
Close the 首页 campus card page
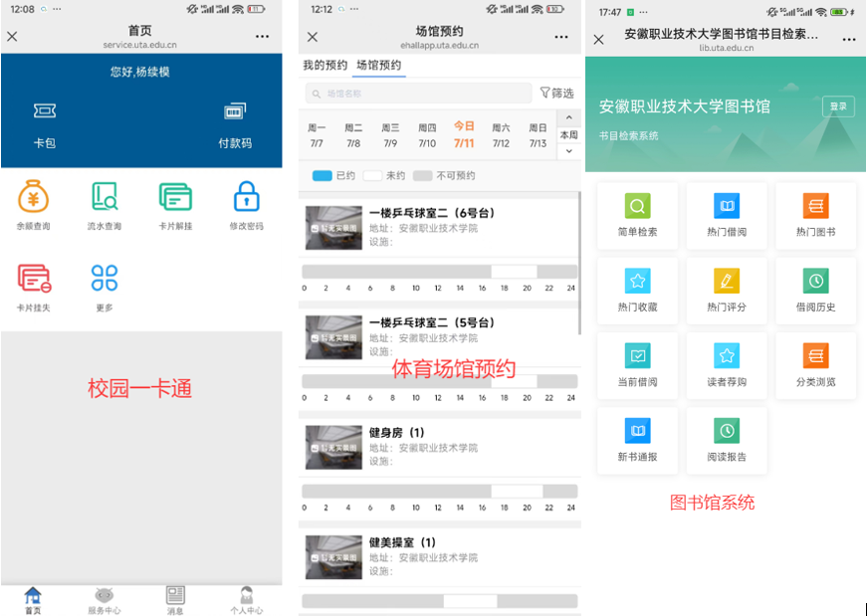tap(12, 37)
